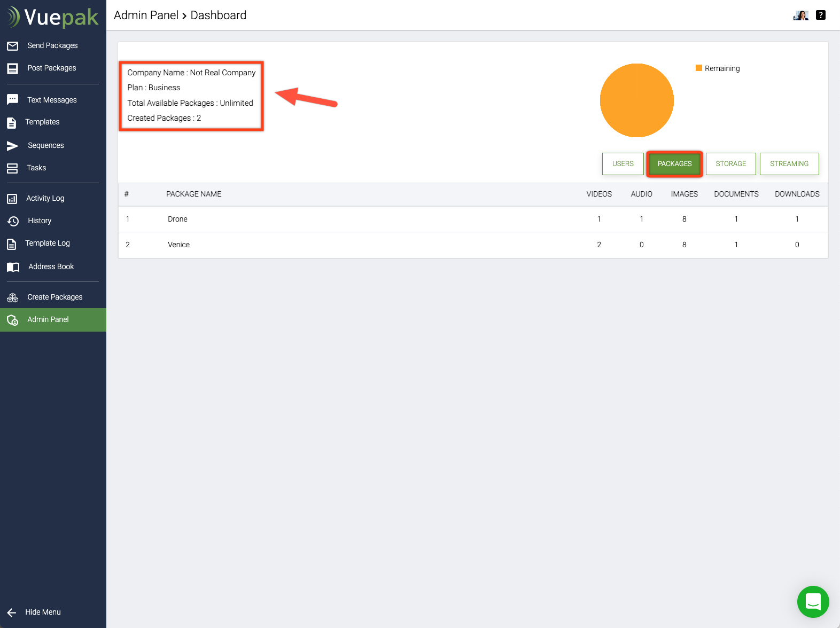840x628 pixels.
Task: Go to Create Packages
Action: [55, 297]
